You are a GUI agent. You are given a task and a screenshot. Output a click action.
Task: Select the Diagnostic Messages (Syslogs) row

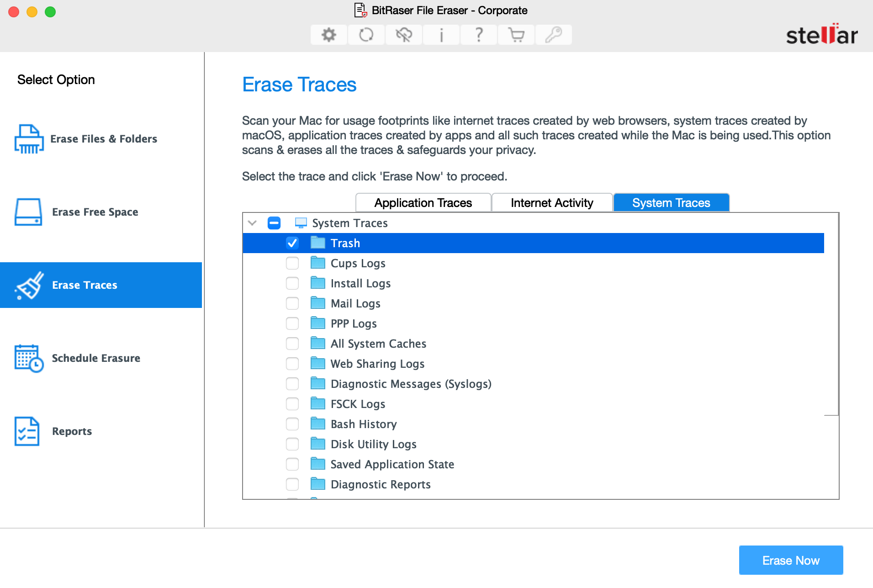(533, 384)
